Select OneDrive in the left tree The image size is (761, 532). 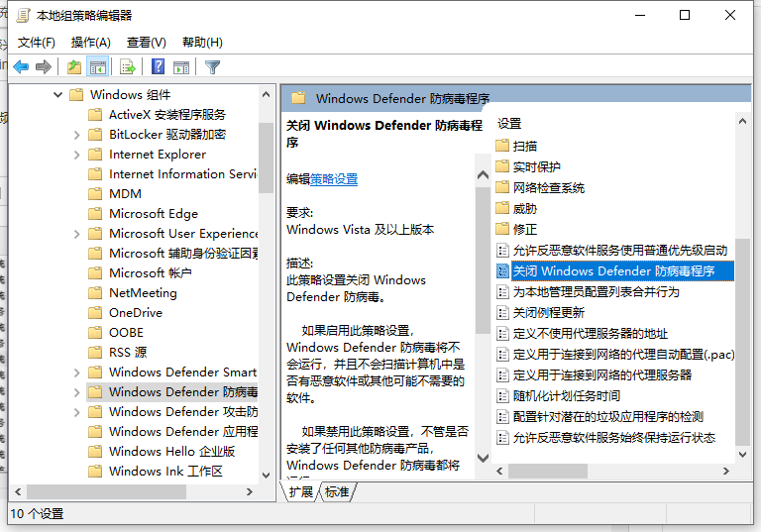click(135, 313)
